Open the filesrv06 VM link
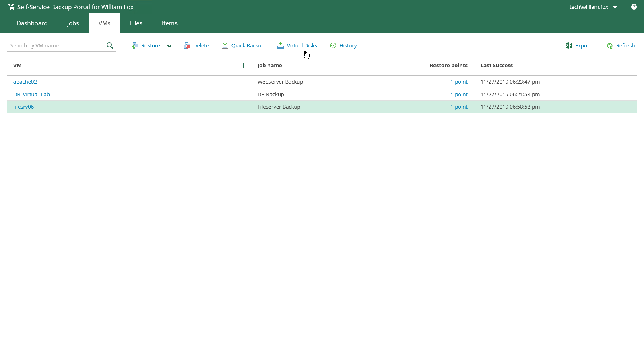The image size is (644, 362). click(23, 107)
